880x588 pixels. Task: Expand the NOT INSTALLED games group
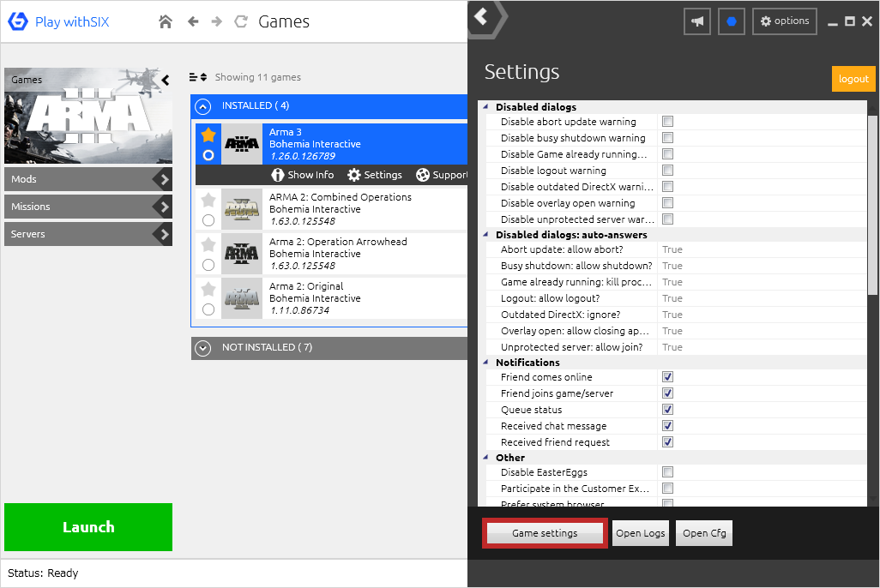(202, 348)
